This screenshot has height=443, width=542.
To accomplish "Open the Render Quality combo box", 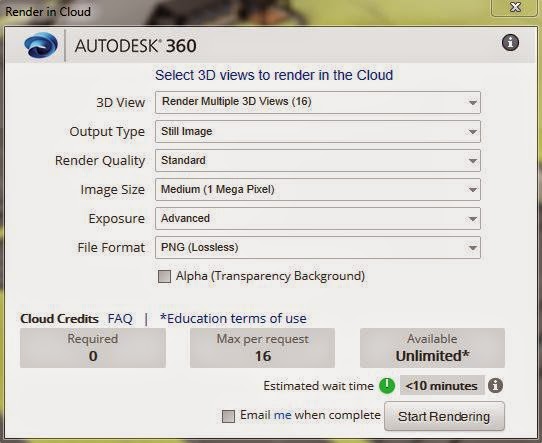I will 318,160.
